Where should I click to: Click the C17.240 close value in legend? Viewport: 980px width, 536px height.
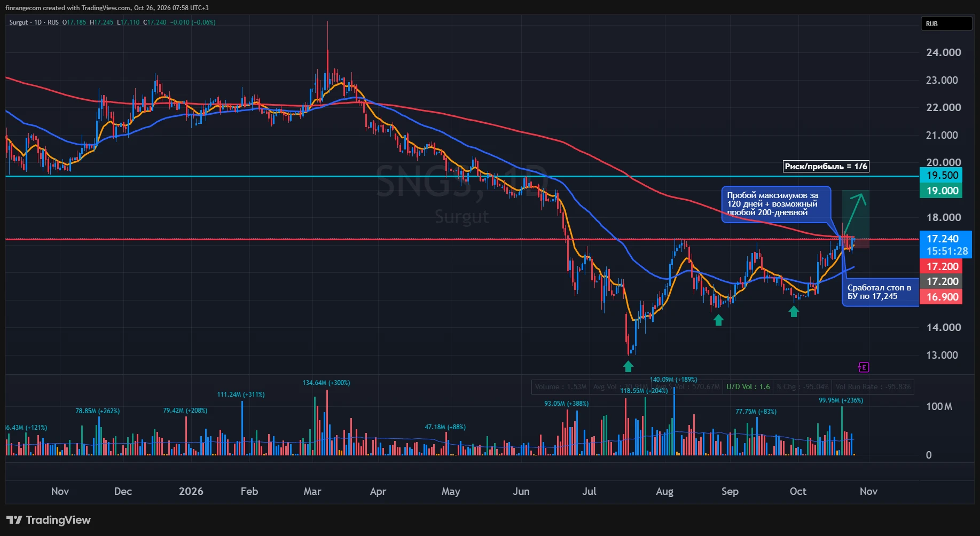[155, 22]
